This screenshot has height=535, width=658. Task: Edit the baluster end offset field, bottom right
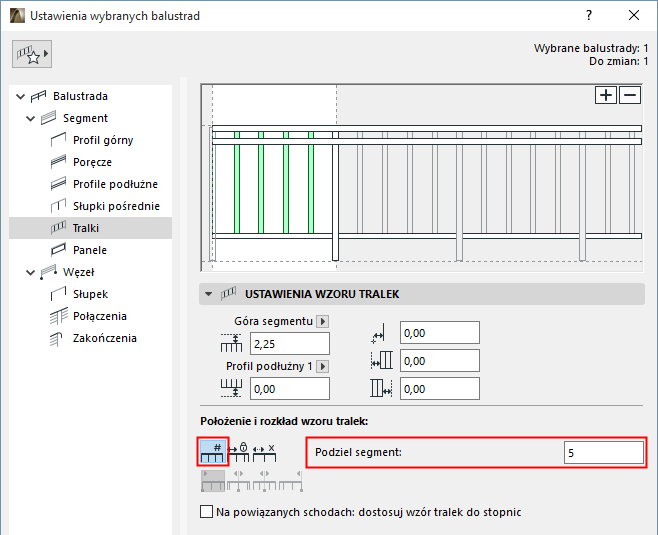click(439, 389)
